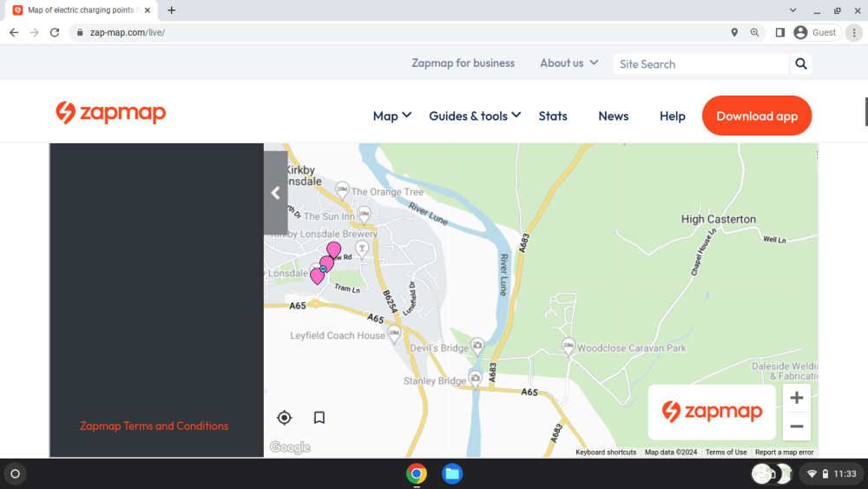This screenshot has width=868, height=489.
Task: Toggle browser side panel icon
Action: (780, 33)
